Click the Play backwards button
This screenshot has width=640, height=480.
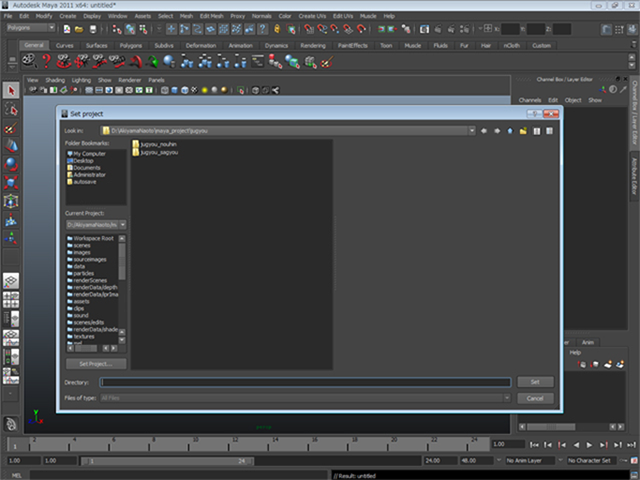pos(576,445)
